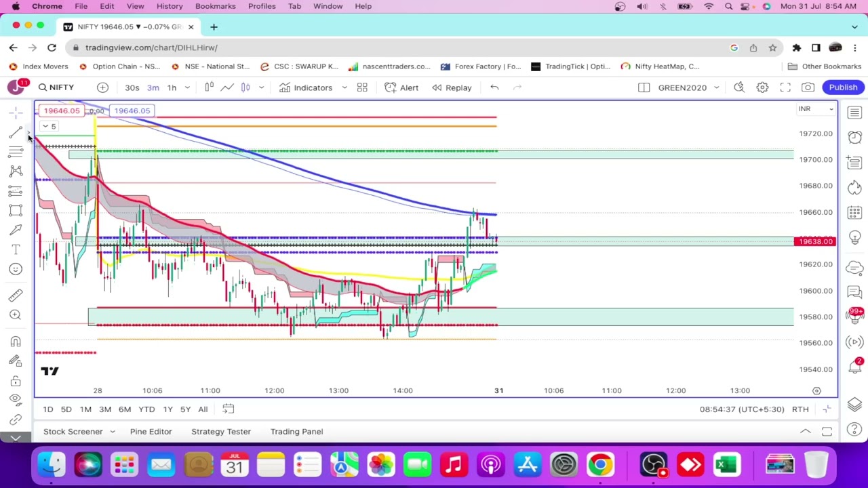868x488 pixels.
Task: Select the bars chart style icon
Action: point(209,87)
